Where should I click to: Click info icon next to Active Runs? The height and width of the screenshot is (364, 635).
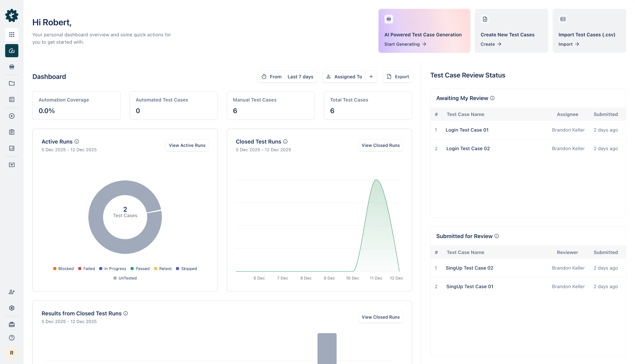(x=77, y=141)
